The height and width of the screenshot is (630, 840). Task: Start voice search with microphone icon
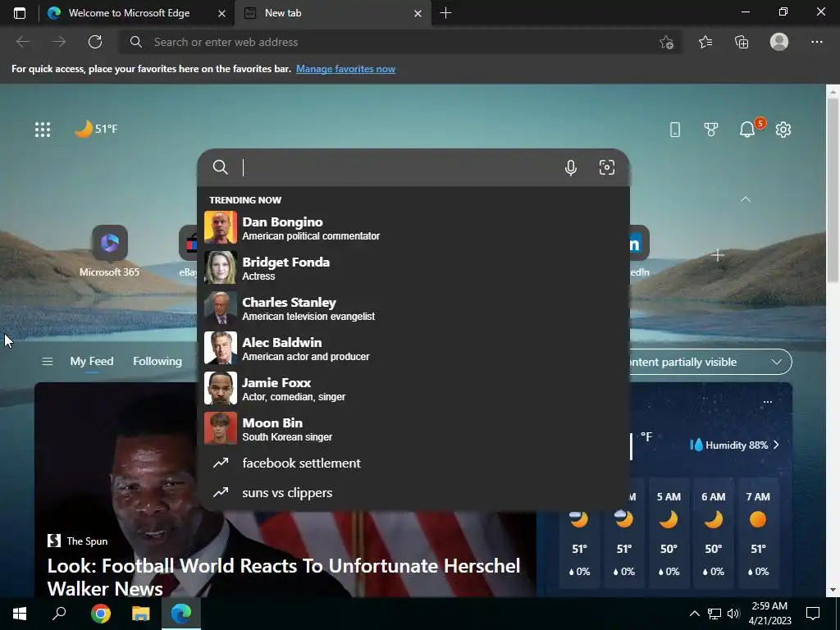click(x=571, y=167)
